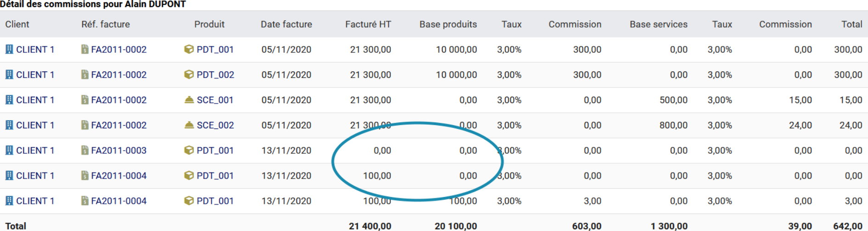Click the service icon beside SCE_002
The height and width of the screenshot is (231, 868).
[189, 125]
